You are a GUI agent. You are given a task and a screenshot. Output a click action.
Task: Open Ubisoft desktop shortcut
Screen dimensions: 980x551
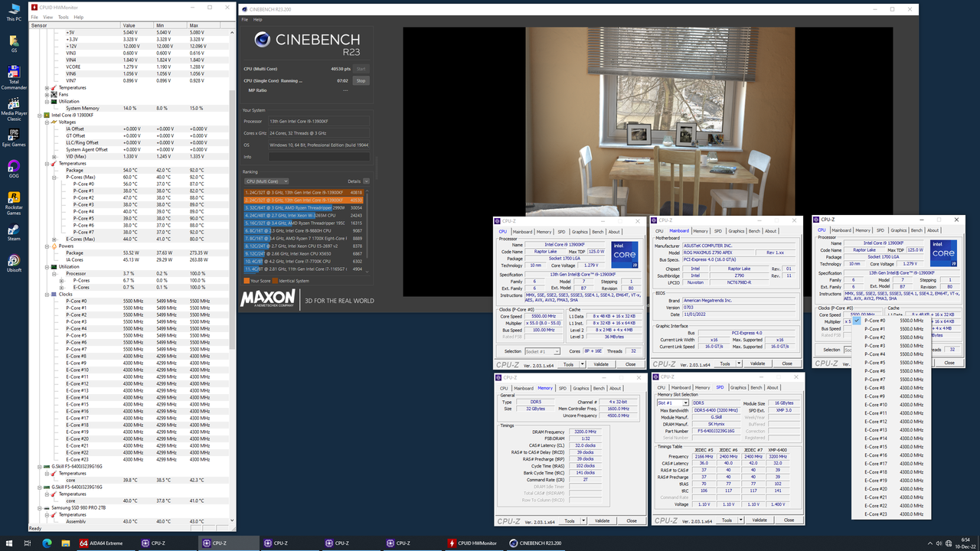click(14, 263)
